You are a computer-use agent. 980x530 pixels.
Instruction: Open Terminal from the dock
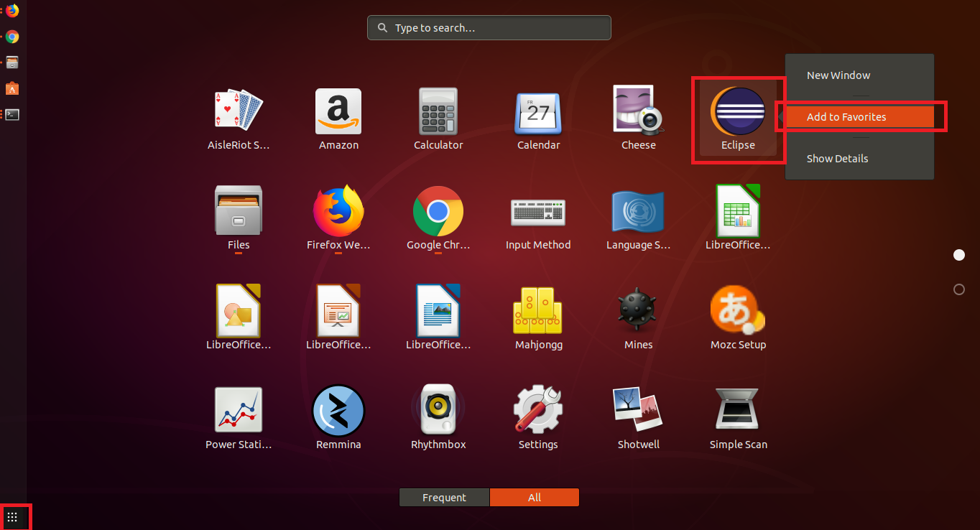coord(12,114)
